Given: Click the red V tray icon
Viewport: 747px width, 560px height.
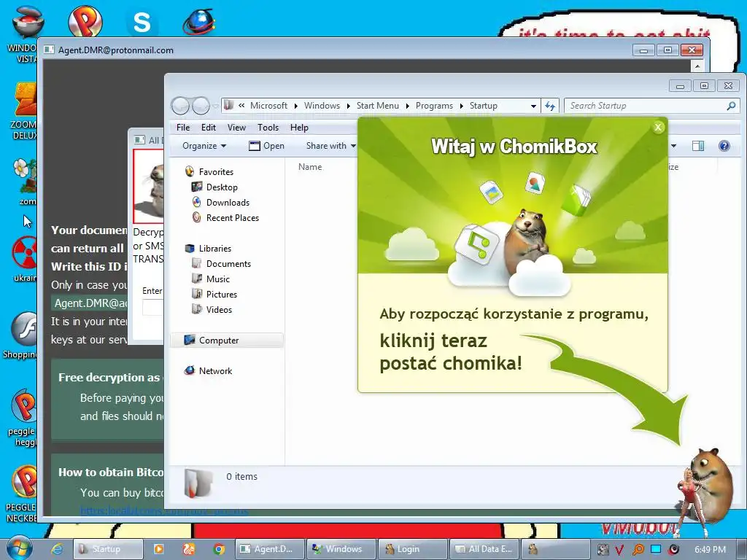Looking at the screenshot, I should coord(619,550).
